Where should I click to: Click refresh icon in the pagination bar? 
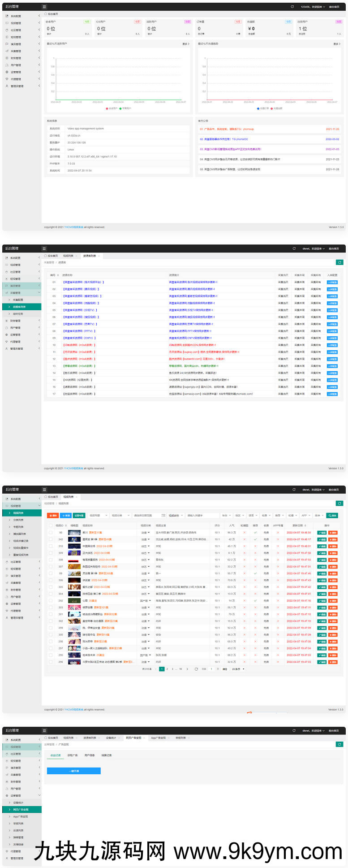pyautogui.click(x=196, y=669)
